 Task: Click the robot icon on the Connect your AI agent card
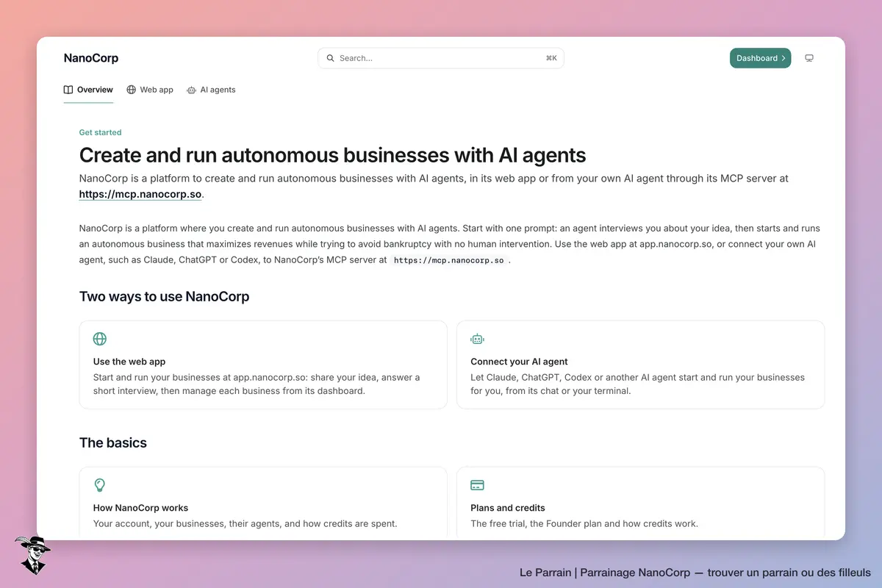(478, 339)
